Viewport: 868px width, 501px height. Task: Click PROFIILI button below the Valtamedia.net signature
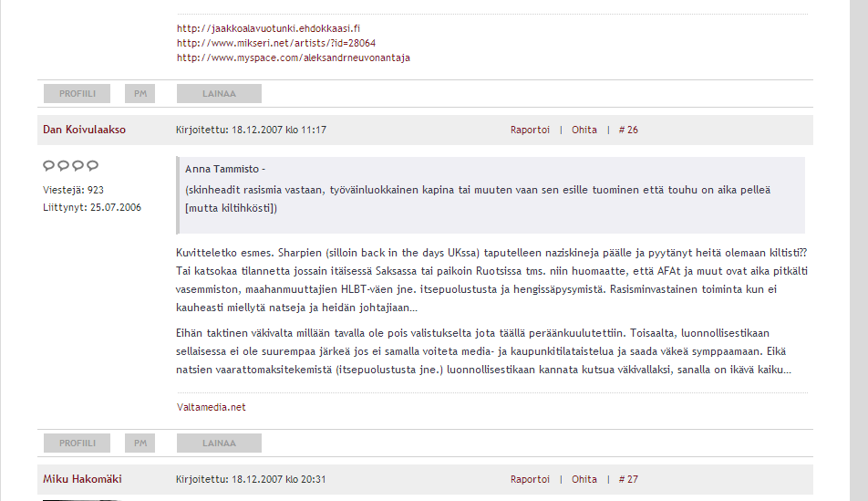tap(77, 443)
